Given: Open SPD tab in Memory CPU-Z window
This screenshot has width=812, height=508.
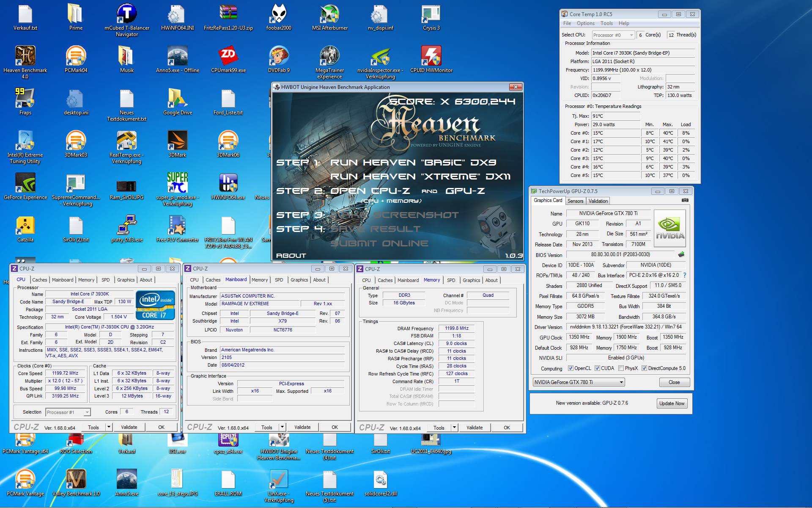Looking at the screenshot, I should click(x=451, y=280).
